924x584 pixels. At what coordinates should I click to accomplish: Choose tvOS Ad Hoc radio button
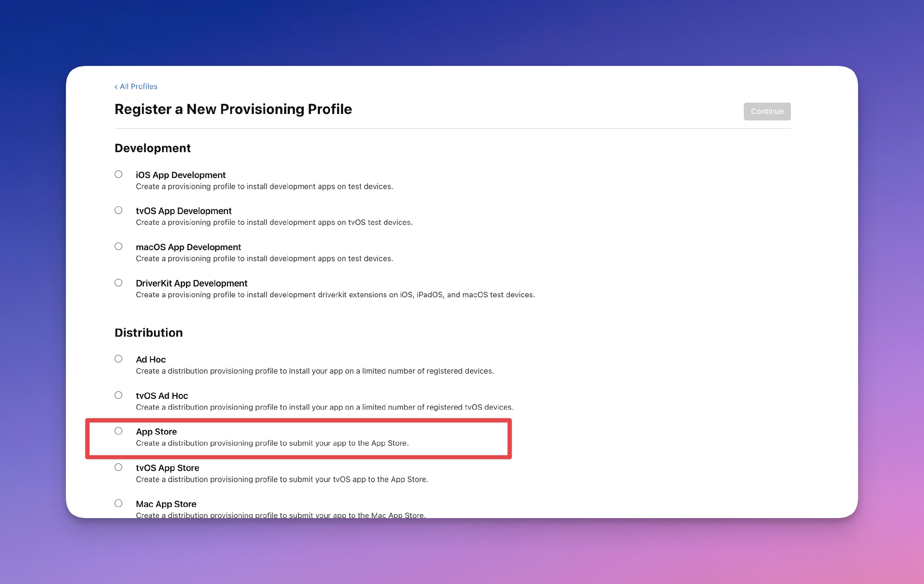pos(119,395)
